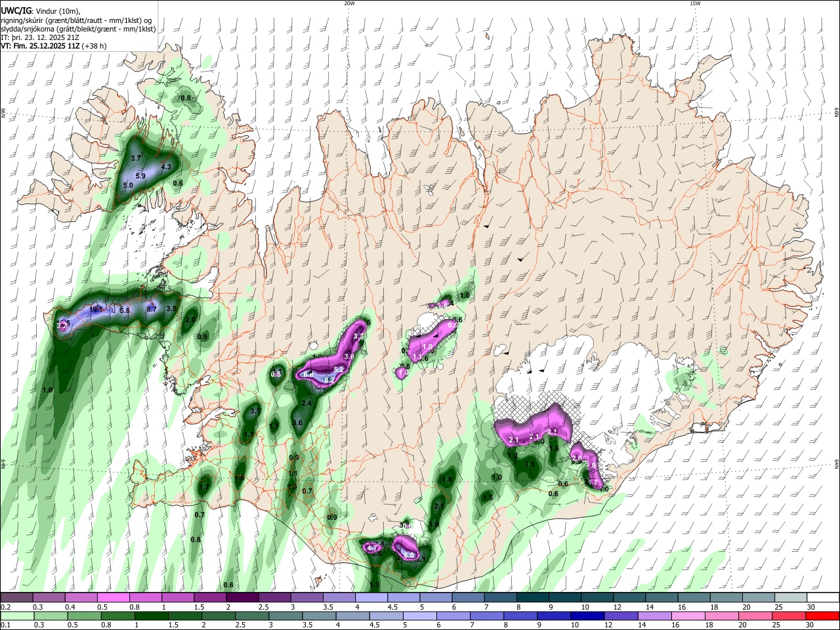Click the 2.4 rain value
840x630 pixels.
coord(306,403)
